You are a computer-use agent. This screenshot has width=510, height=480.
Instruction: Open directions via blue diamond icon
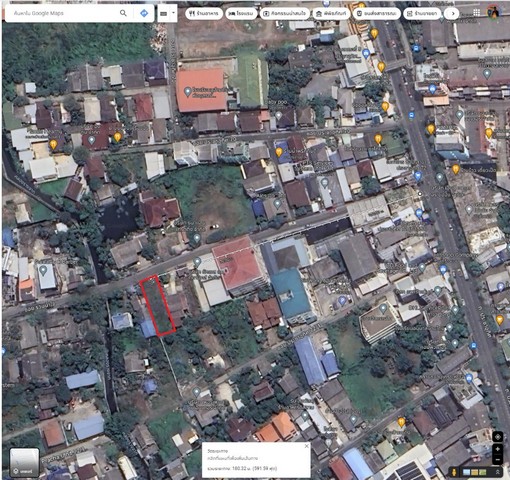click(x=144, y=13)
